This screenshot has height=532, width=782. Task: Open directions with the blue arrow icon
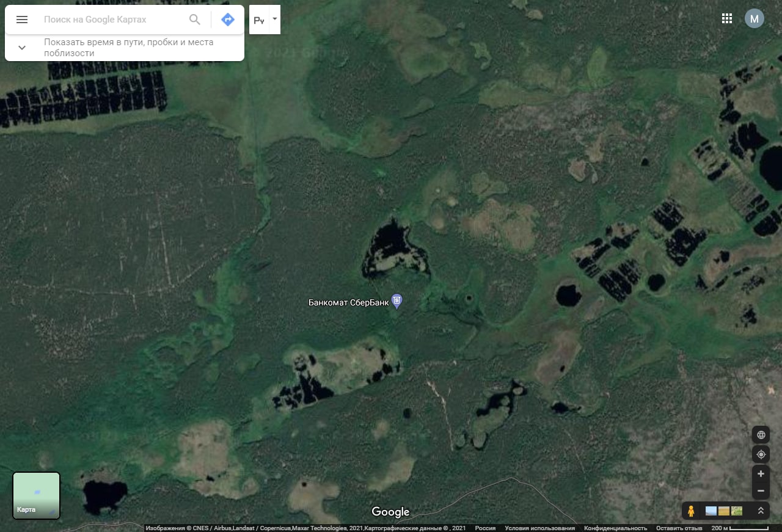tap(227, 20)
